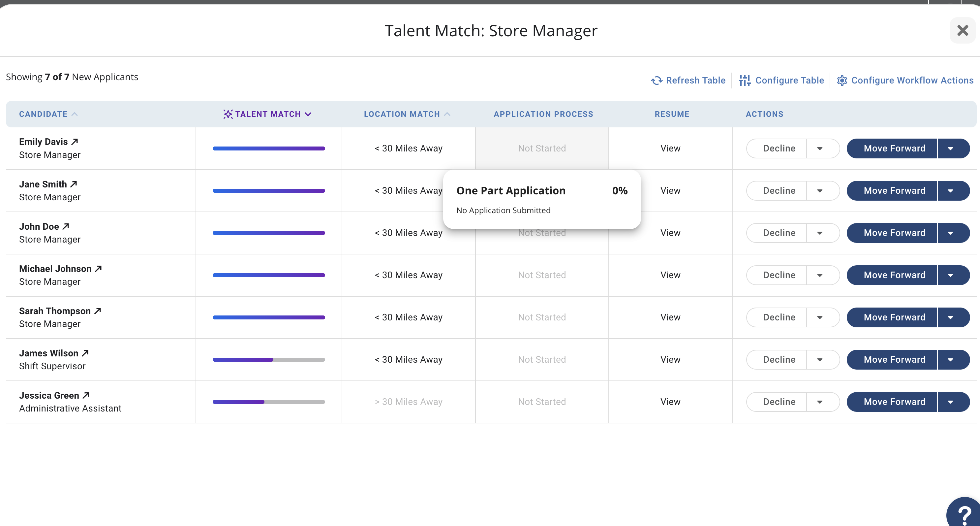The width and height of the screenshot is (980, 526).
Task: Decline Michael Johnson
Action: tap(777, 275)
